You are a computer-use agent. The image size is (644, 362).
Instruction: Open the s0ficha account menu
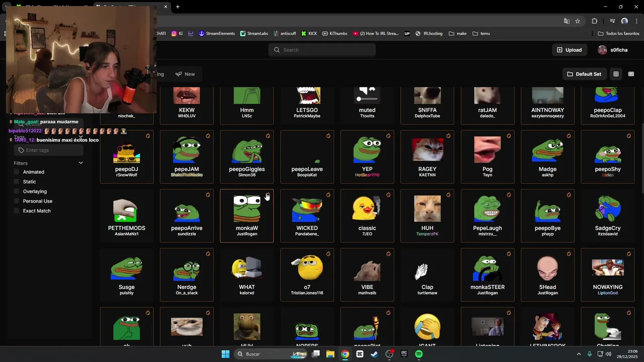coord(612,50)
